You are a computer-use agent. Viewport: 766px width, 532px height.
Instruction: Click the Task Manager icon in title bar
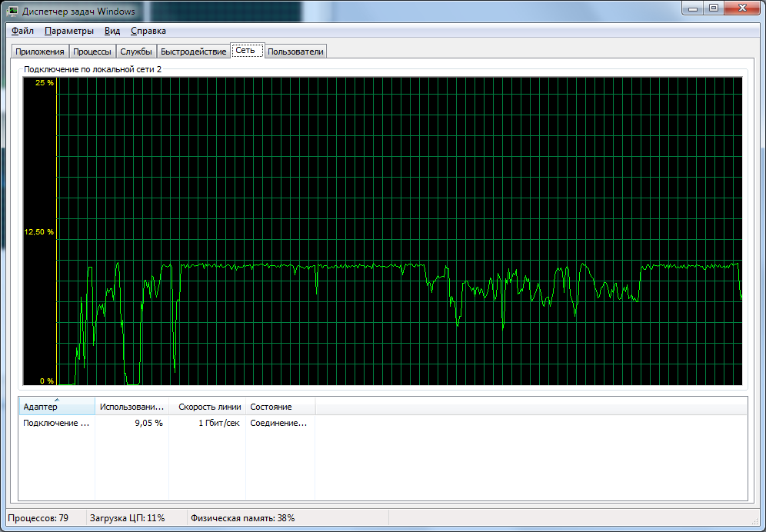coord(13,11)
